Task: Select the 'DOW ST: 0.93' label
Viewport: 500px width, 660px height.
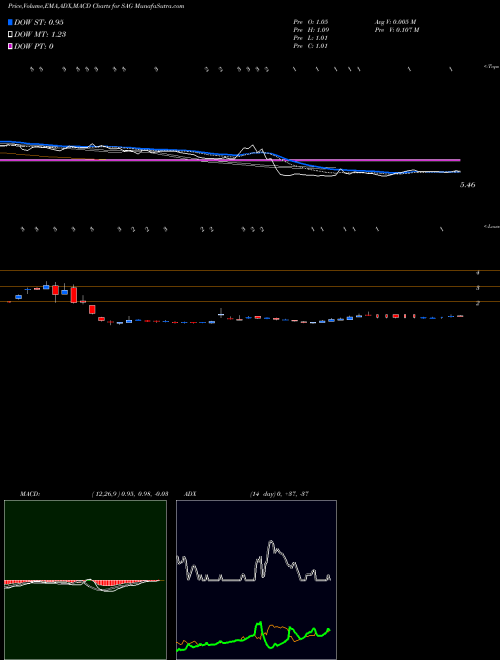Action: click(39, 22)
